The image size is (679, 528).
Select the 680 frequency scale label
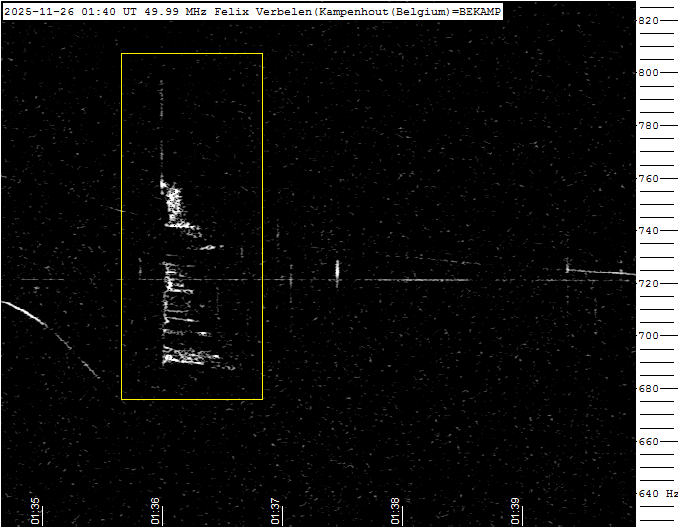point(648,389)
